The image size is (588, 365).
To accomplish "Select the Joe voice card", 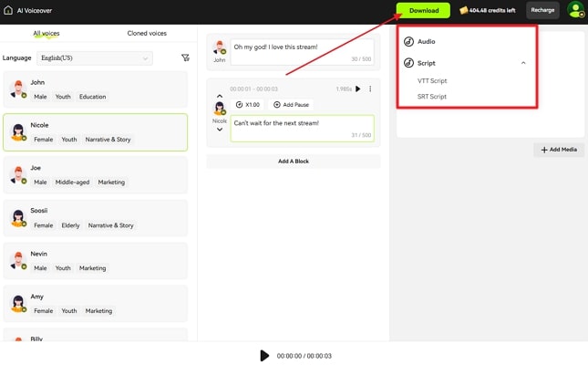I will point(95,175).
